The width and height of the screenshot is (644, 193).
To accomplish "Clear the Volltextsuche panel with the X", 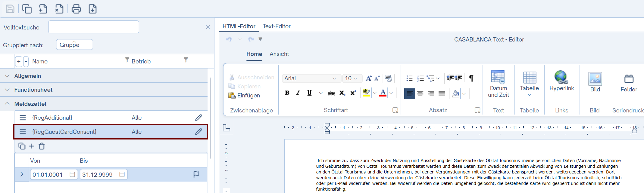I will point(208,27).
